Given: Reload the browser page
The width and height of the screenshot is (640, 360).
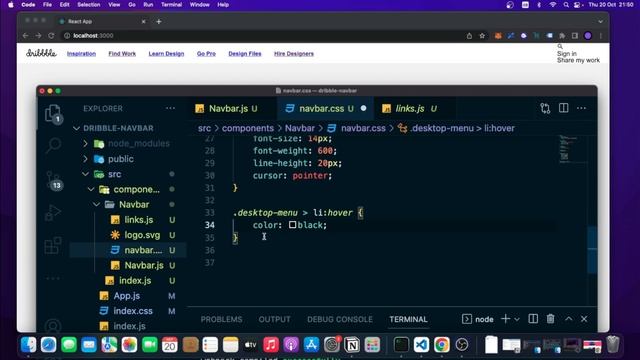Looking at the screenshot, I should point(51,36).
